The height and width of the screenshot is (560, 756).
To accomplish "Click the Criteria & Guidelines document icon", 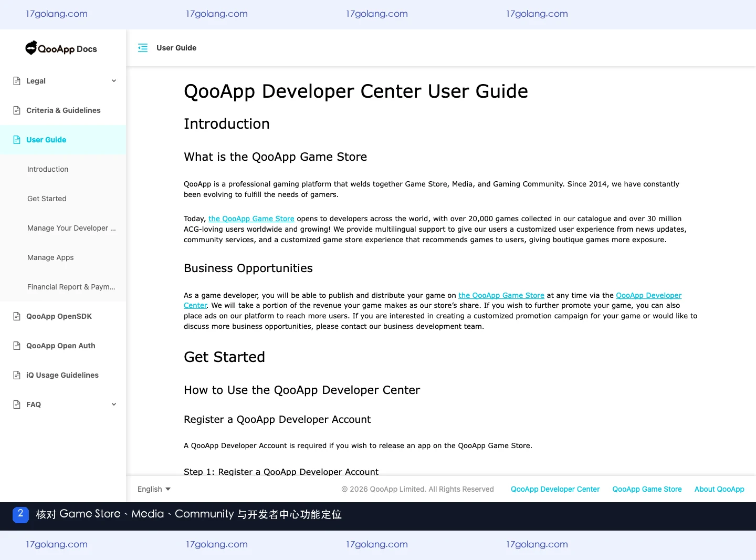I will (x=17, y=110).
